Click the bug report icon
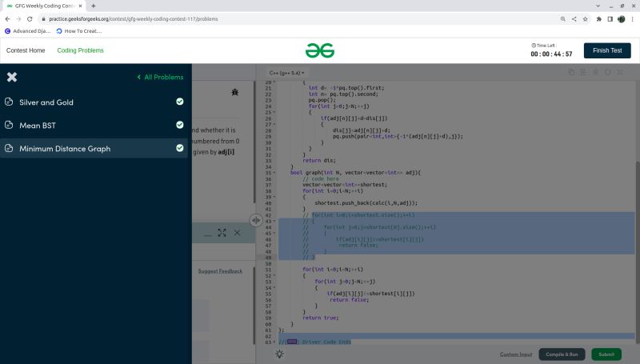Image resolution: width=640 pixels, height=364 pixels. (235, 93)
